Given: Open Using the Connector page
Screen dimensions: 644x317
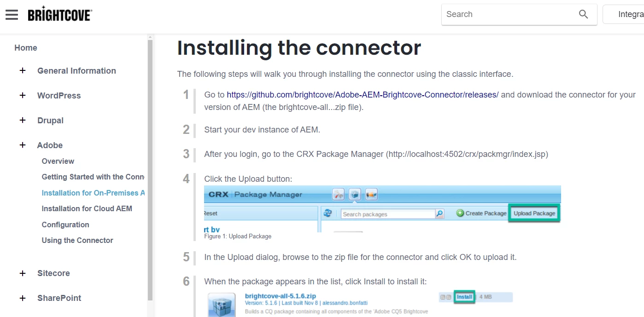Looking at the screenshot, I should coord(77,240).
